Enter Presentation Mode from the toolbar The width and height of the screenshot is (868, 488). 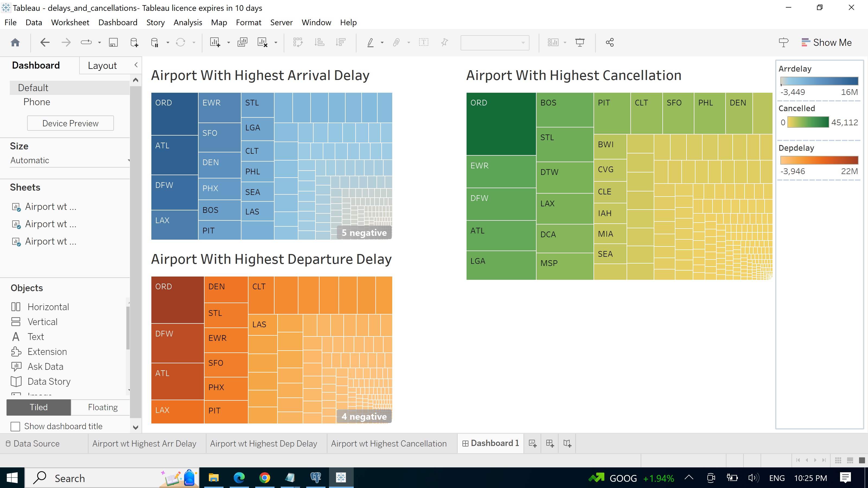[580, 42]
